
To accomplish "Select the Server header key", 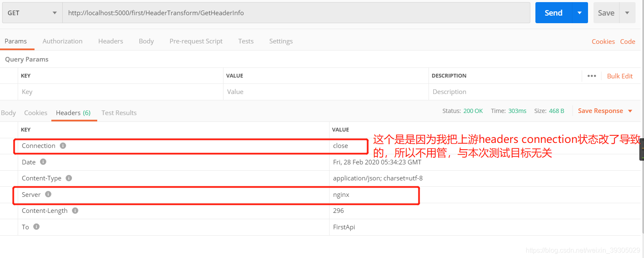I will tap(31, 194).
